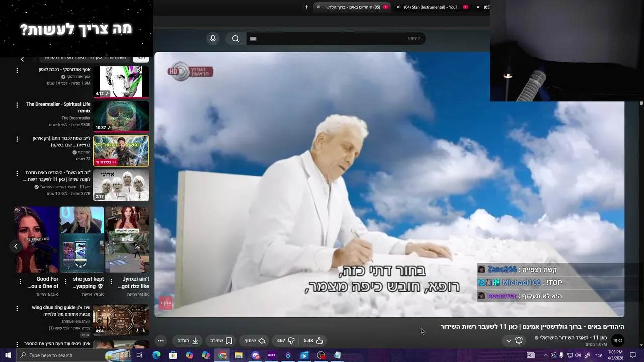Open options for she just kept yapping Short
The image size is (644, 362).
(x=66, y=281)
